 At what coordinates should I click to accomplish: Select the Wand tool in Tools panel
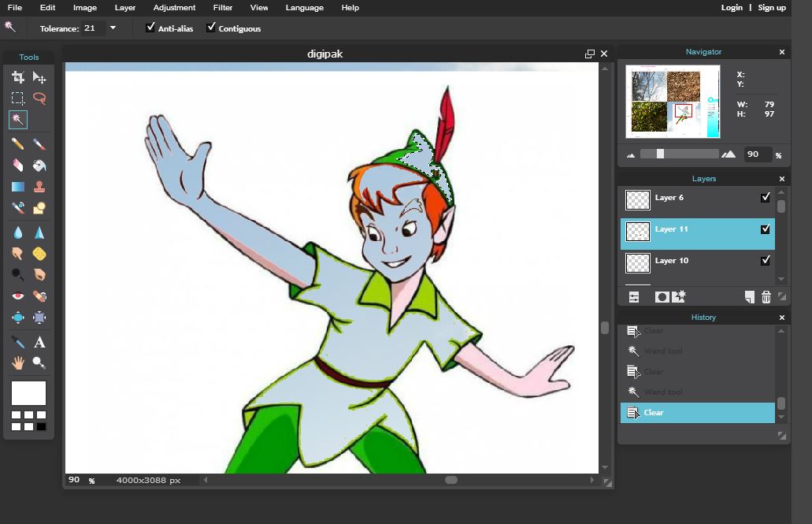click(18, 120)
